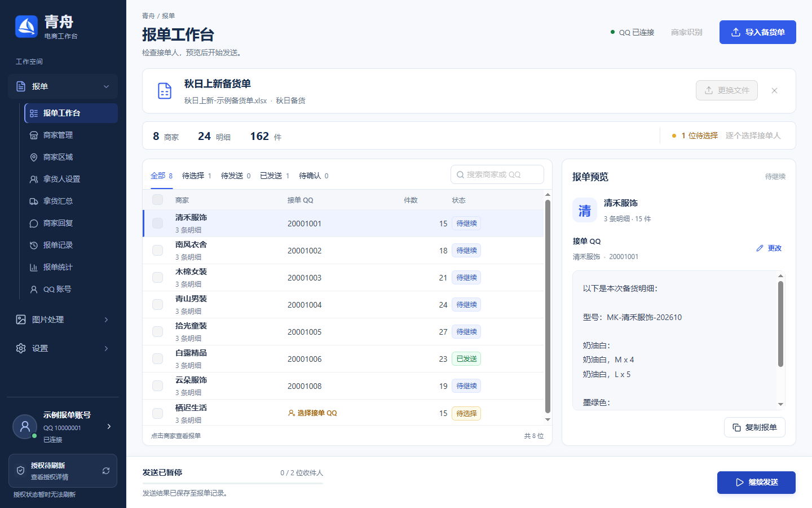
Task: Expand the 设置 sidebar section
Action: pyautogui.click(x=106, y=348)
